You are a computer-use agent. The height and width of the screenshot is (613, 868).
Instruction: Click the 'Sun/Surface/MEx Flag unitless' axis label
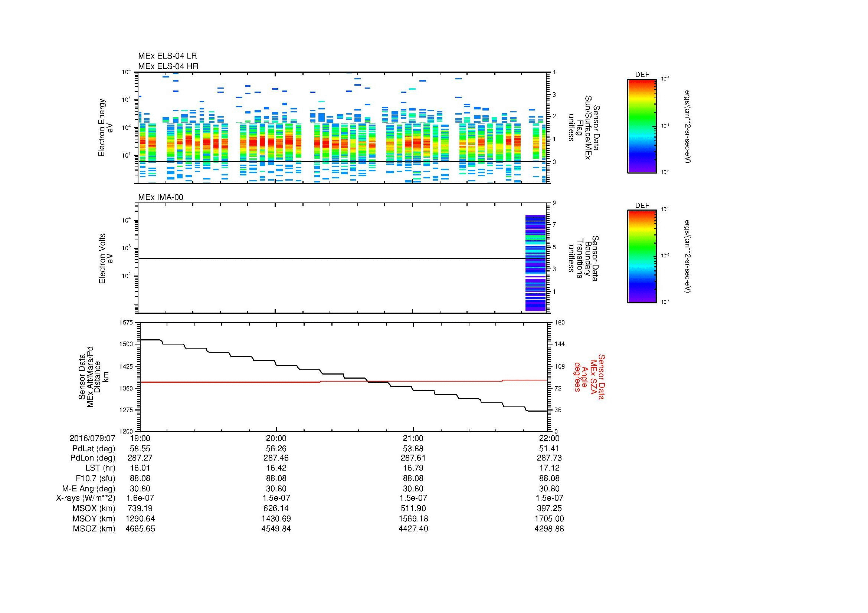(584, 128)
